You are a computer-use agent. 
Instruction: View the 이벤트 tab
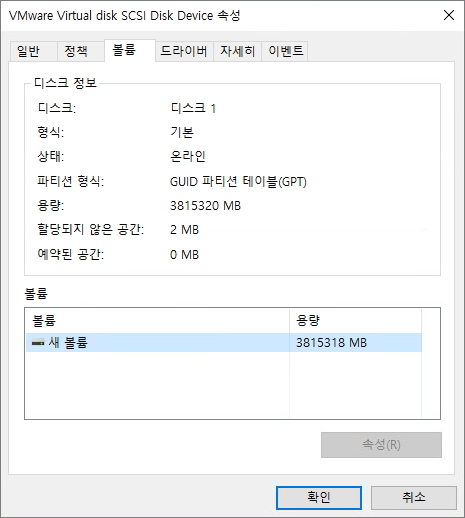(x=285, y=51)
